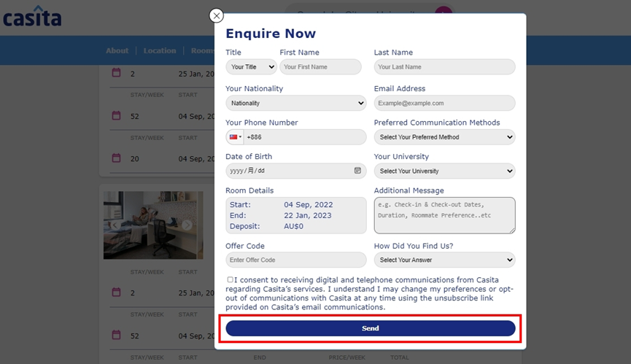Click the Additional Message text area
The width and height of the screenshot is (631, 364).
tap(444, 215)
